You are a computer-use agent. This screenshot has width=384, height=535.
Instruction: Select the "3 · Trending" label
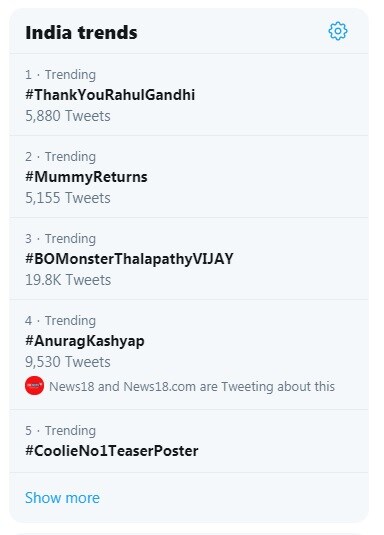pos(60,238)
